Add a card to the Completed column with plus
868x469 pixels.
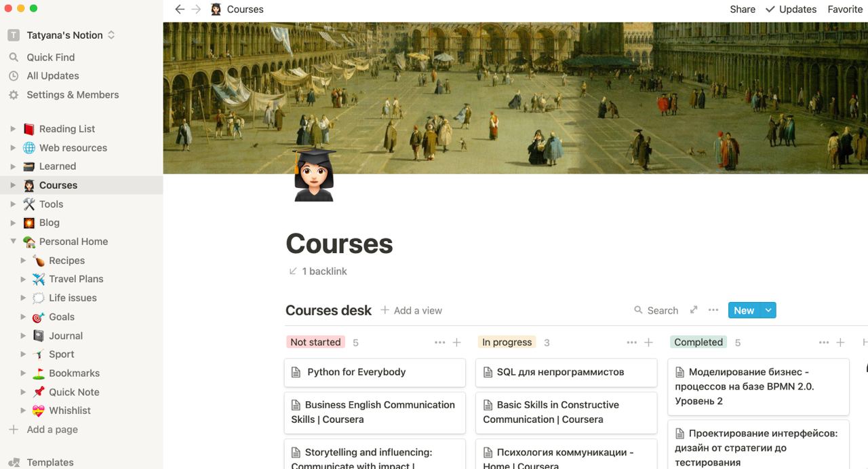click(x=840, y=343)
